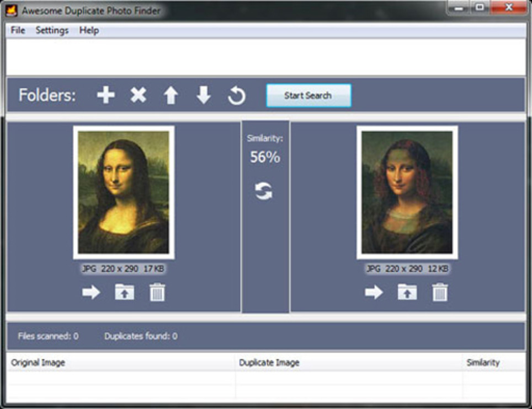Start searching for duplicate photos
The height and width of the screenshot is (409, 532).
tap(308, 95)
